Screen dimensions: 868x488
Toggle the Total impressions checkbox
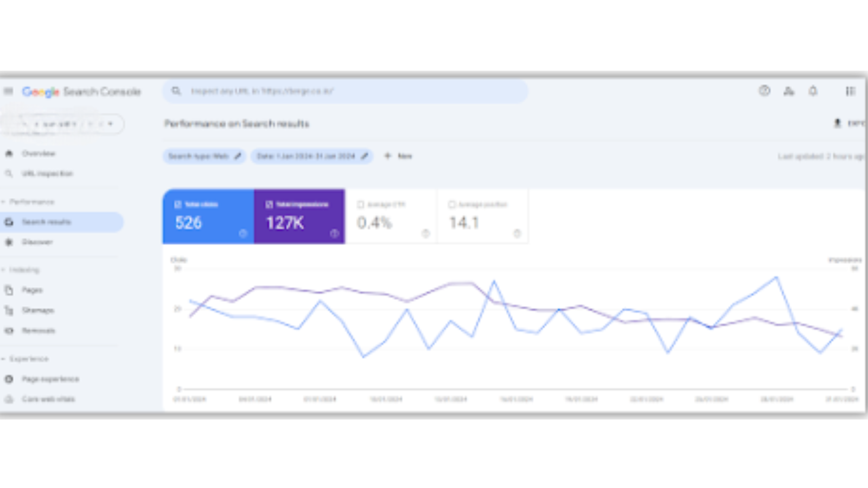269,204
